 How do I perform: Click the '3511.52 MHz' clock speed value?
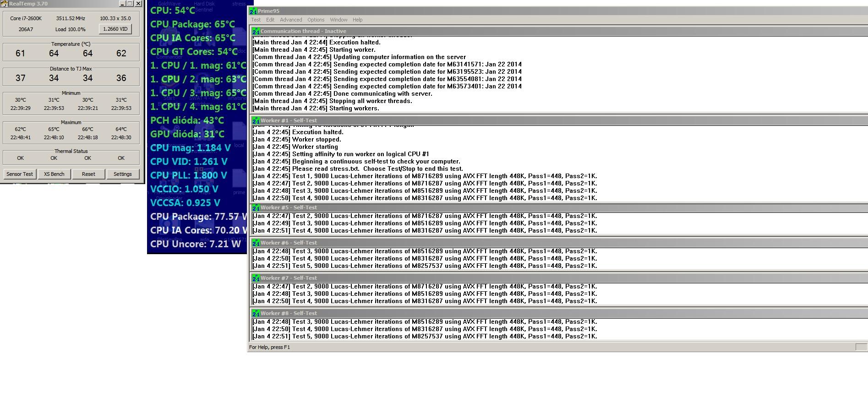(x=71, y=18)
